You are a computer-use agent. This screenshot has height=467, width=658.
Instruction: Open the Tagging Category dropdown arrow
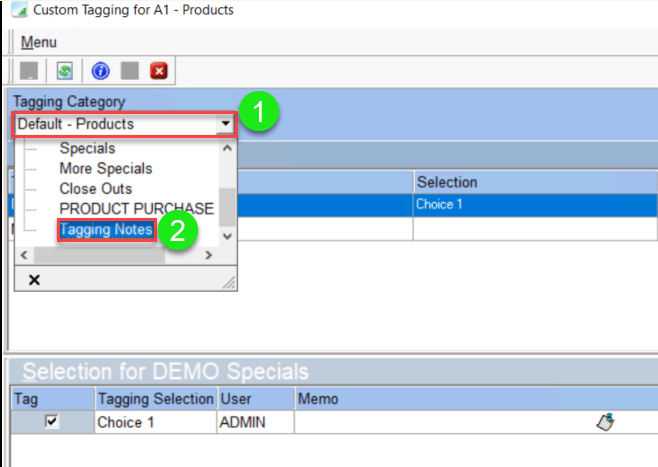[x=226, y=125]
